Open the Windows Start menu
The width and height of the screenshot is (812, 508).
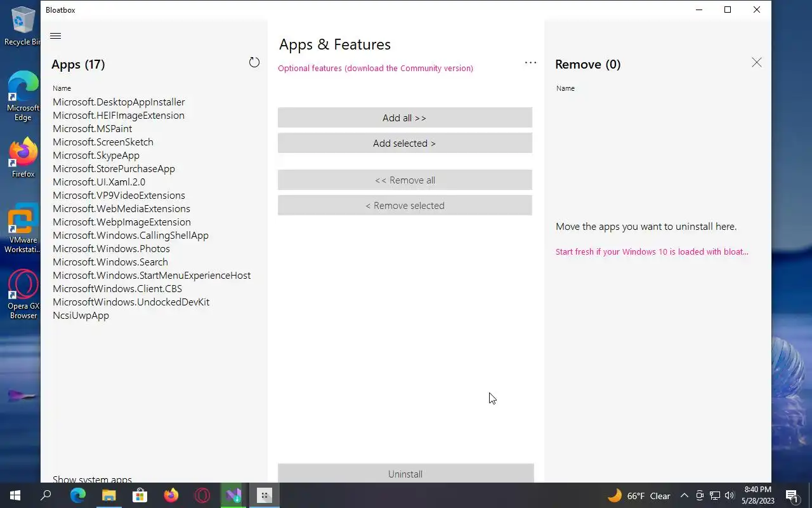click(x=15, y=495)
